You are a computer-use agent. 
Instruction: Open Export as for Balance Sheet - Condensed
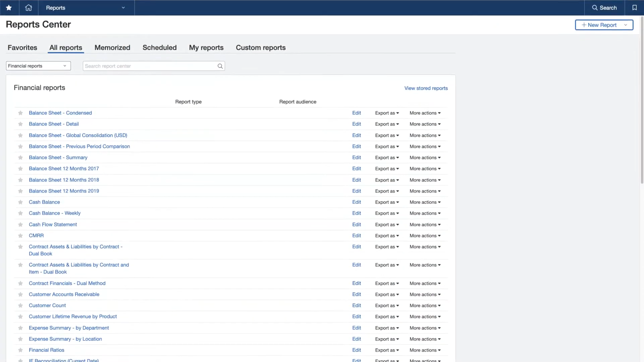point(387,113)
